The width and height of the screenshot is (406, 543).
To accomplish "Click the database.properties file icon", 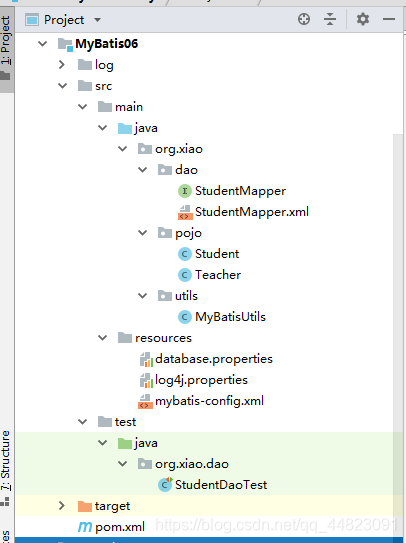I will (x=146, y=359).
